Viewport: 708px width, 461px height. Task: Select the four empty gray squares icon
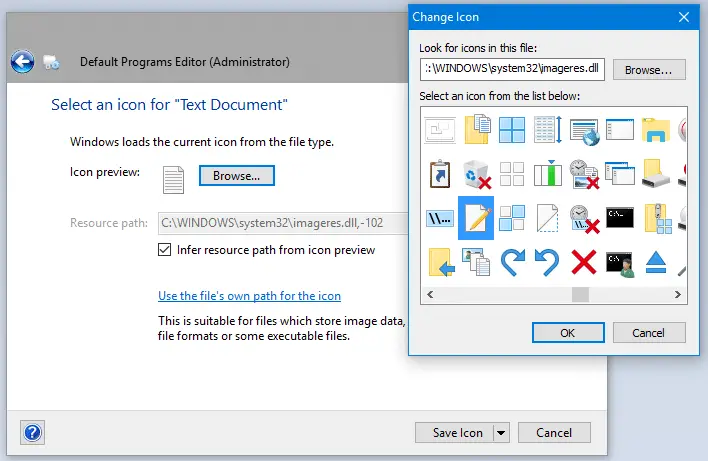click(x=512, y=174)
